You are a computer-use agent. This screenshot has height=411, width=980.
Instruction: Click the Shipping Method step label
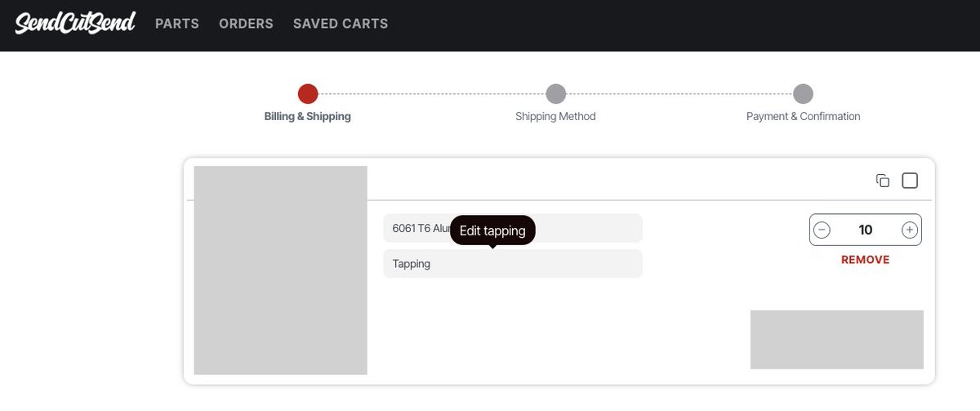(x=555, y=116)
